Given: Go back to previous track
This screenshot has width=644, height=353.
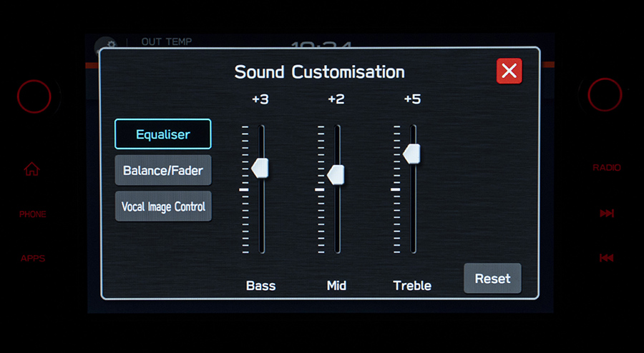Looking at the screenshot, I should (606, 258).
